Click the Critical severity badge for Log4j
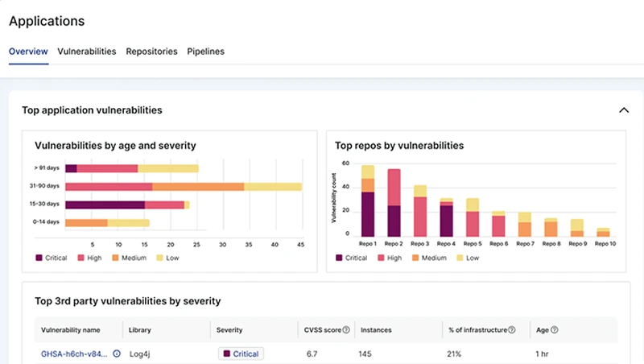Viewport: 644px width, 364px height. [241, 354]
